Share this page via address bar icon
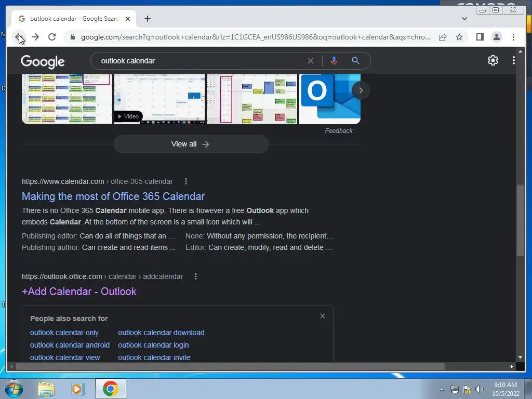Screen dimensions: 532x399 [443, 37]
